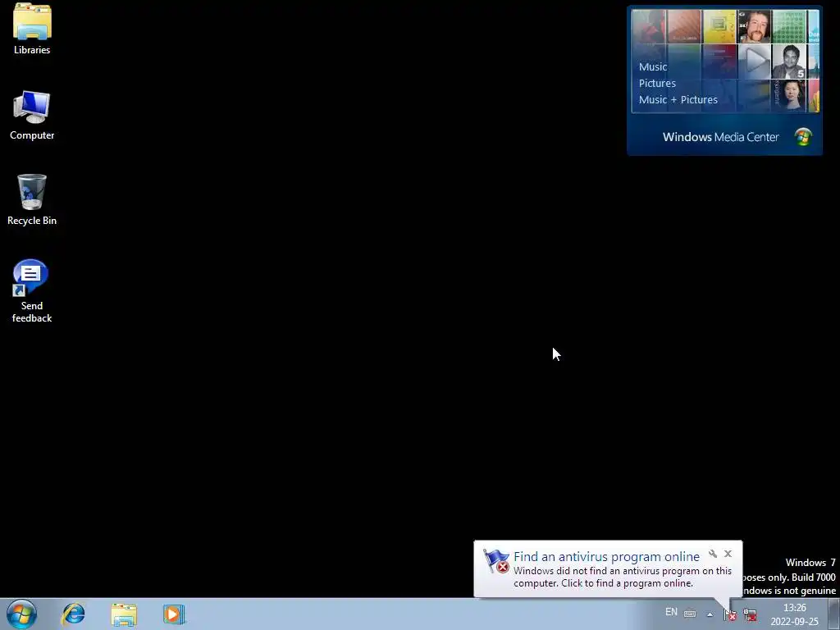Select the Send feedback shortcut

[x=32, y=291]
